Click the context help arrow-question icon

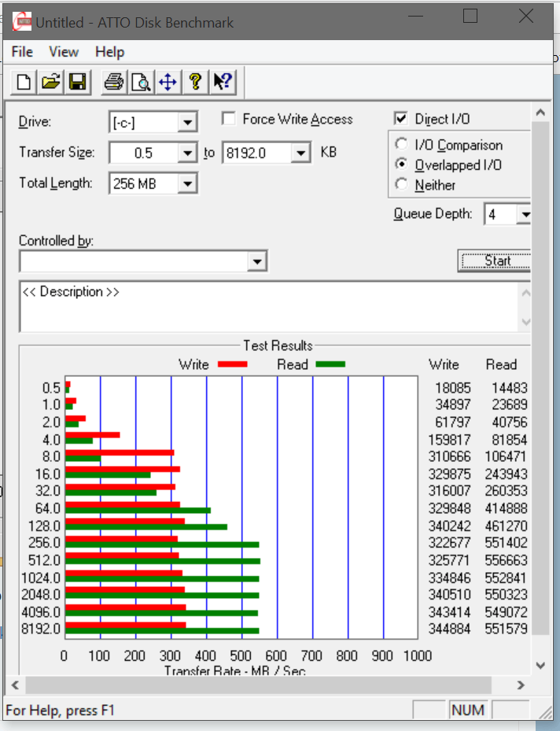[x=222, y=82]
